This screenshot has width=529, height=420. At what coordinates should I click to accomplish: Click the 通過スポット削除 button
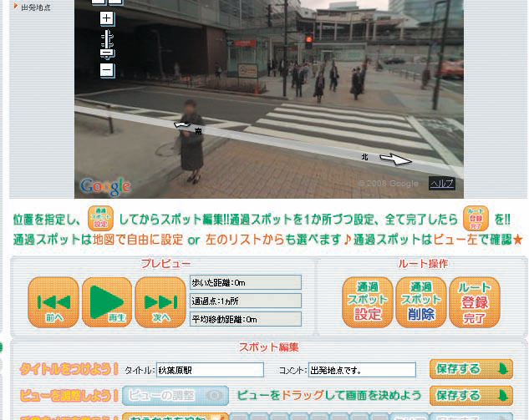(x=421, y=302)
